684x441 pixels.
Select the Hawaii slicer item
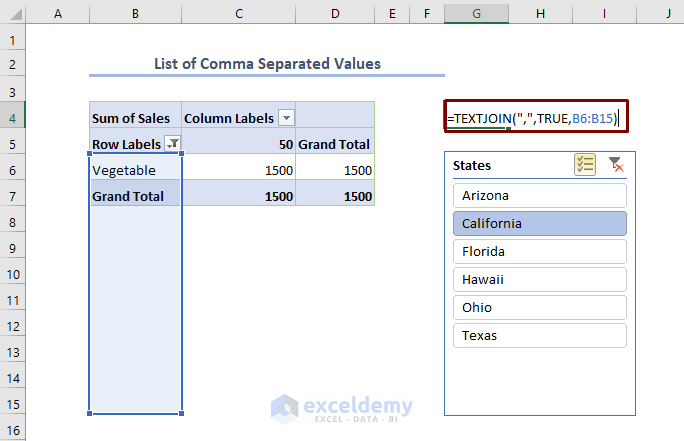click(x=539, y=279)
